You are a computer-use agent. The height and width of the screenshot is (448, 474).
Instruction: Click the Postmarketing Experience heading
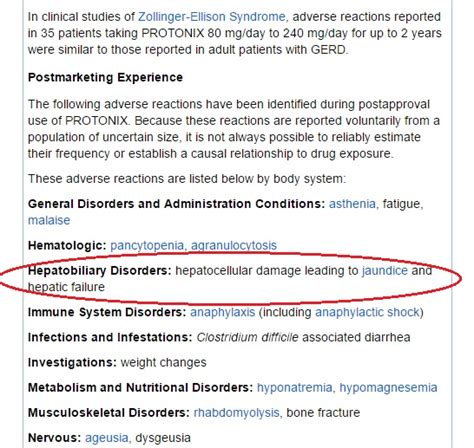(105, 77)
